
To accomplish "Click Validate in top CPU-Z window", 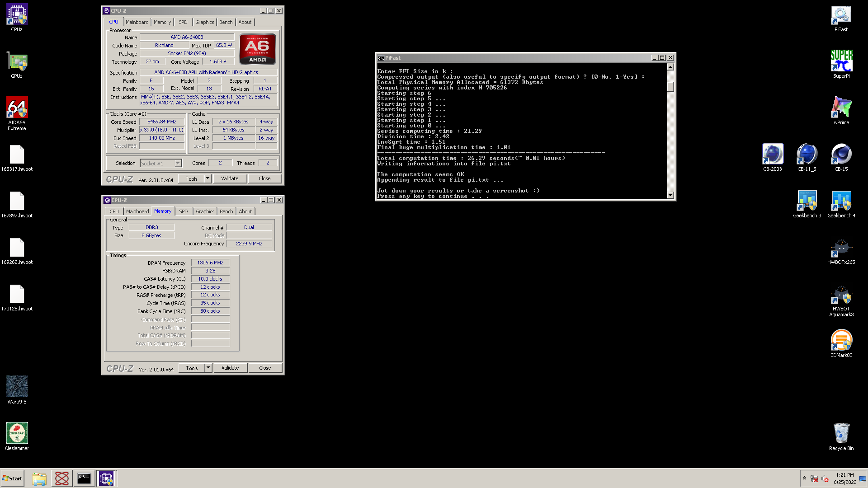I will (x=230, y=178).
